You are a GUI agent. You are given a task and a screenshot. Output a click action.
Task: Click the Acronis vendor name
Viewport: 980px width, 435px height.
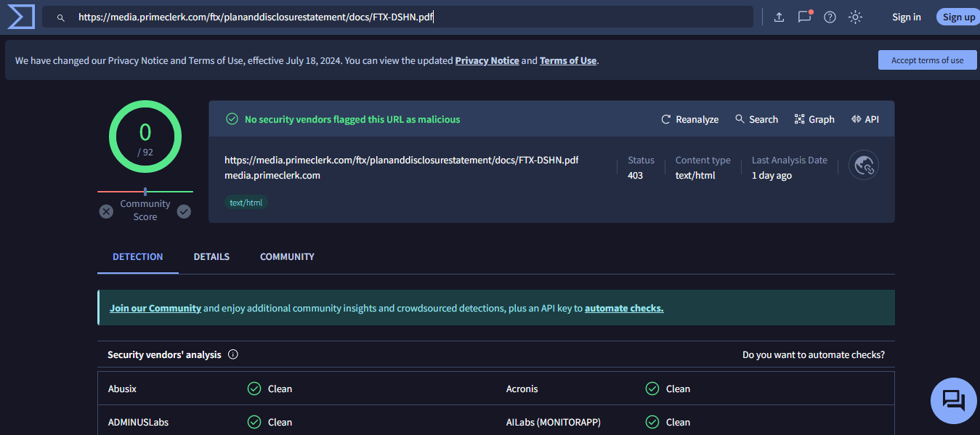click(522, 389)
